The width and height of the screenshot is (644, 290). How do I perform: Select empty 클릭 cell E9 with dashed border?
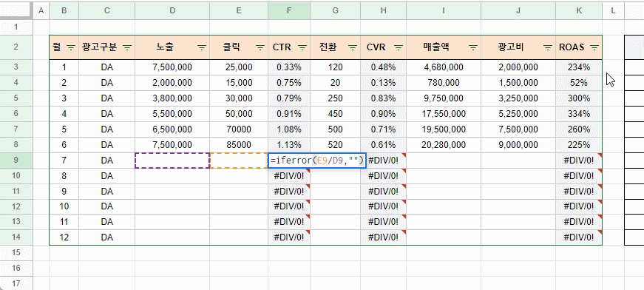pos(239,161)
